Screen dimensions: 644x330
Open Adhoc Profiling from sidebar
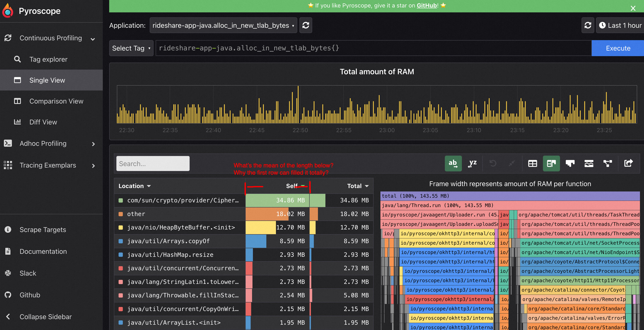(43, 143)
